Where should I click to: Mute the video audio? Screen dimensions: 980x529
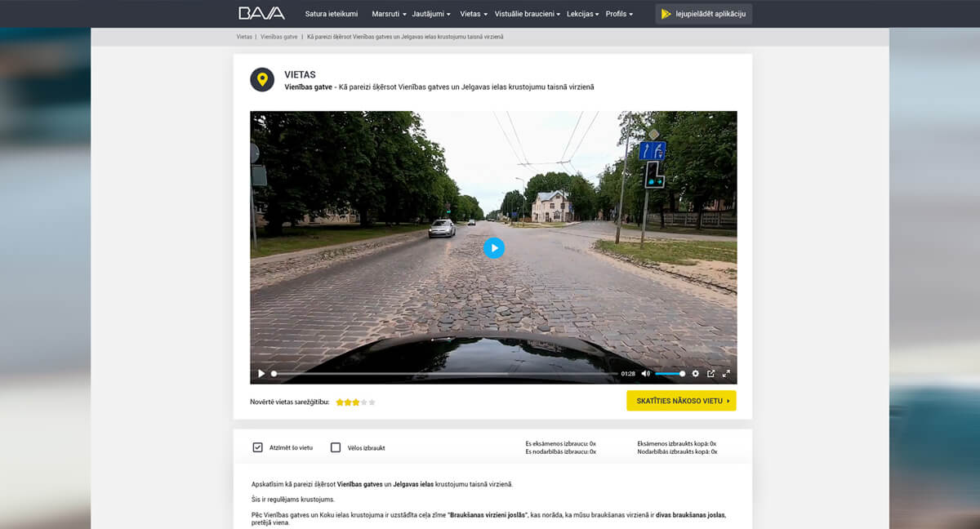click(x=645, y=373)
